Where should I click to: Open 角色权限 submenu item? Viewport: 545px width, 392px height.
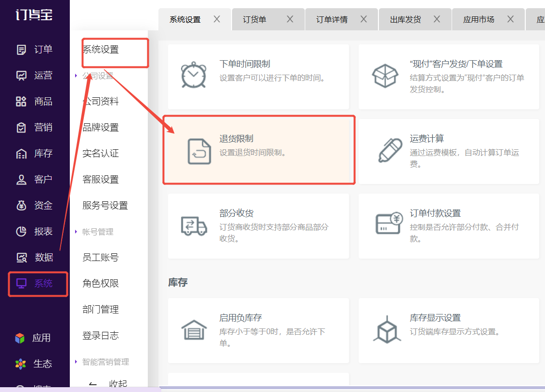point(101,283)
